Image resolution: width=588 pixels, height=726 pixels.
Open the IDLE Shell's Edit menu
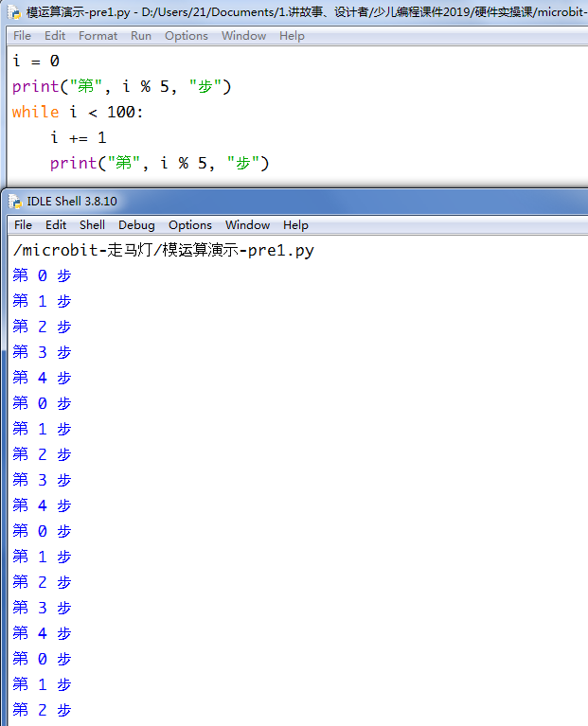point(56,225)
